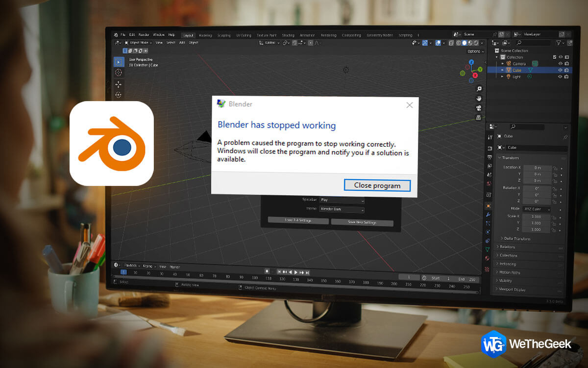The width and height of the screenshot is (588, 368).
Task: Expand the Light item in outliner
Action: [x=502, y=77]
